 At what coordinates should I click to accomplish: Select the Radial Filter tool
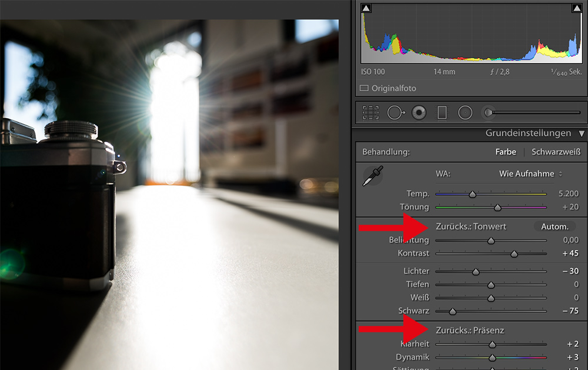(465, 112)
